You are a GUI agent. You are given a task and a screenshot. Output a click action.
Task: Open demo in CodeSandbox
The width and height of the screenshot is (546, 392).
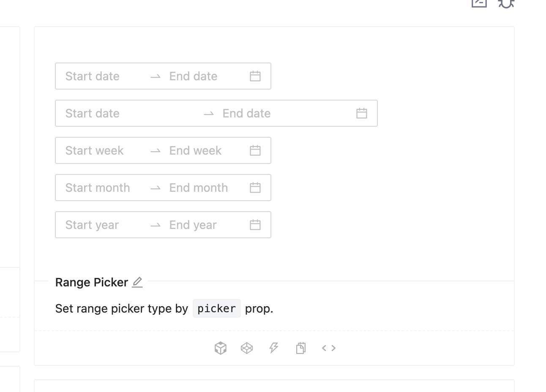pyautogui.click(x=220, y=348)
